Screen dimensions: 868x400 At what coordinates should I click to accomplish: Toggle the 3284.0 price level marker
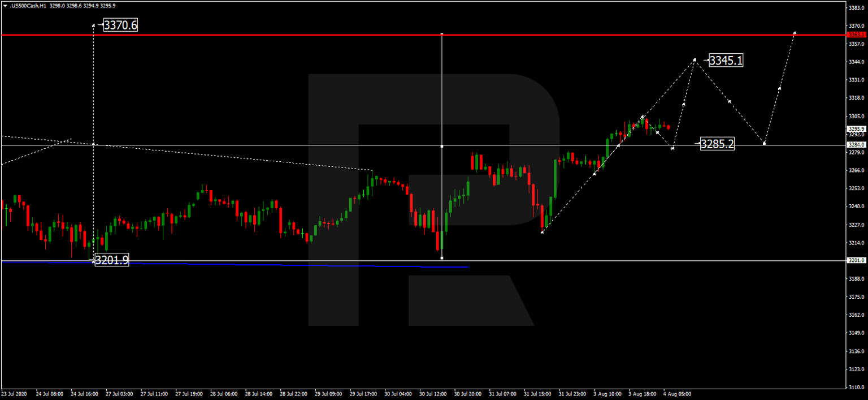coord(857,145)
